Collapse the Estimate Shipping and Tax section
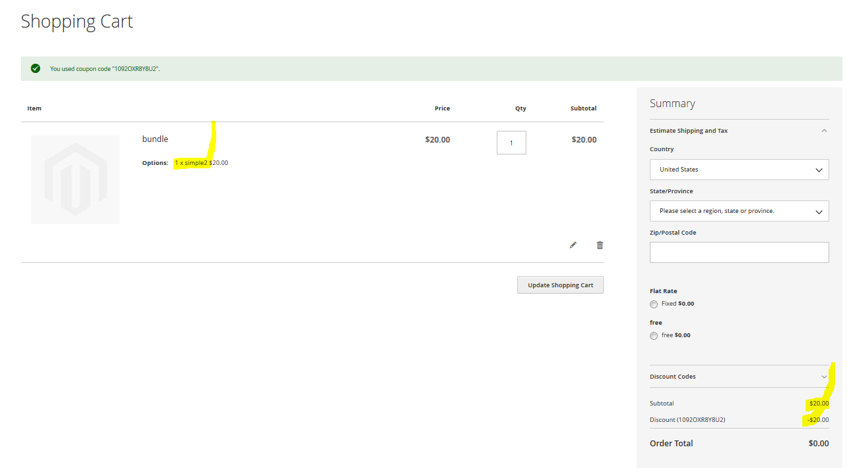 [739, 131]
